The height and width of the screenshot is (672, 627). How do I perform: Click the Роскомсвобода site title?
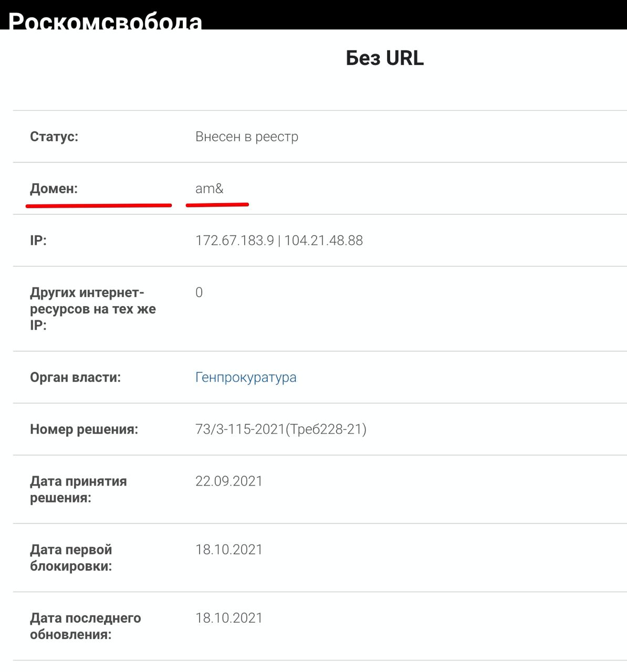pos(105,21)
